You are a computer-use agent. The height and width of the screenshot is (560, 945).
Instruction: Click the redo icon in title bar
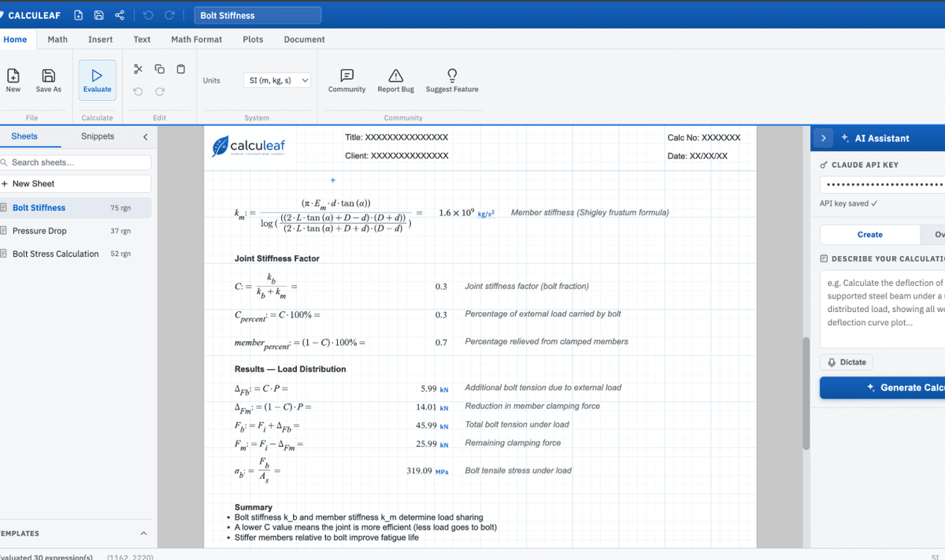click(169, 15)
